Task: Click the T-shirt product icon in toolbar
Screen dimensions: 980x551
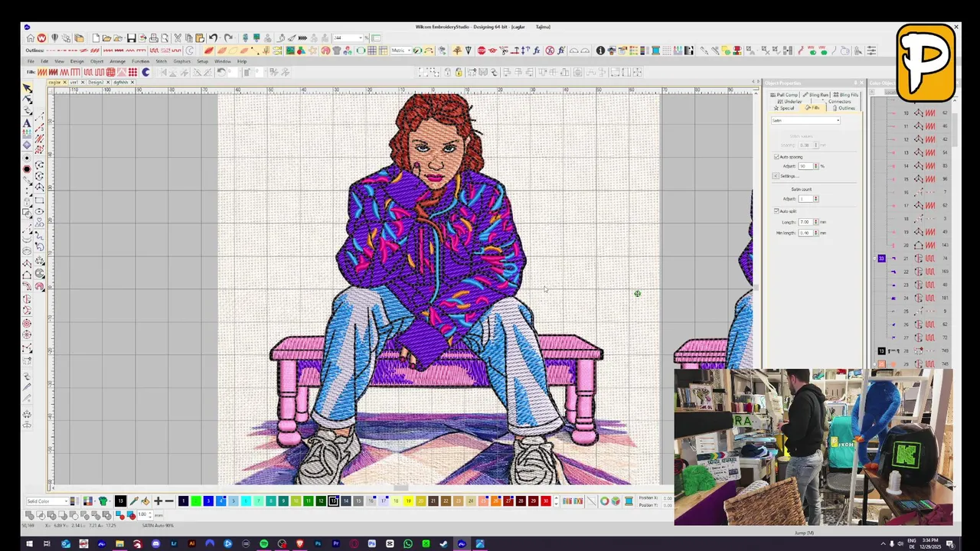Action: (337, 51)
